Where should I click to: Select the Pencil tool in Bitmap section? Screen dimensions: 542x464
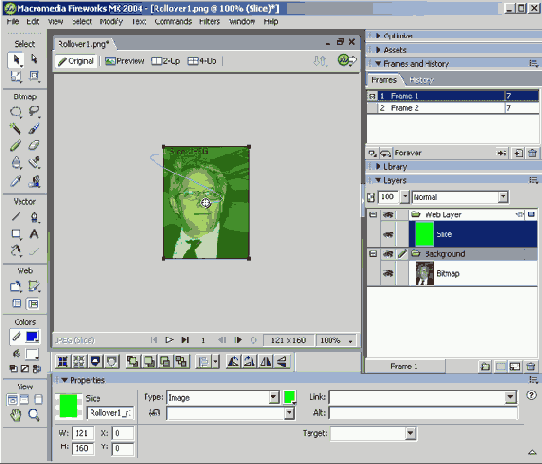(15, 145)
